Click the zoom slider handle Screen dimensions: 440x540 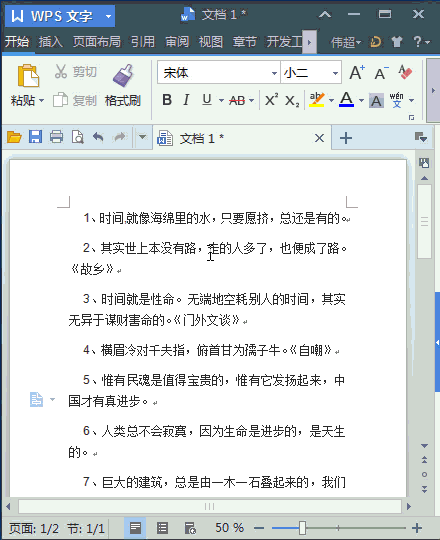click(x=302, y=528)
